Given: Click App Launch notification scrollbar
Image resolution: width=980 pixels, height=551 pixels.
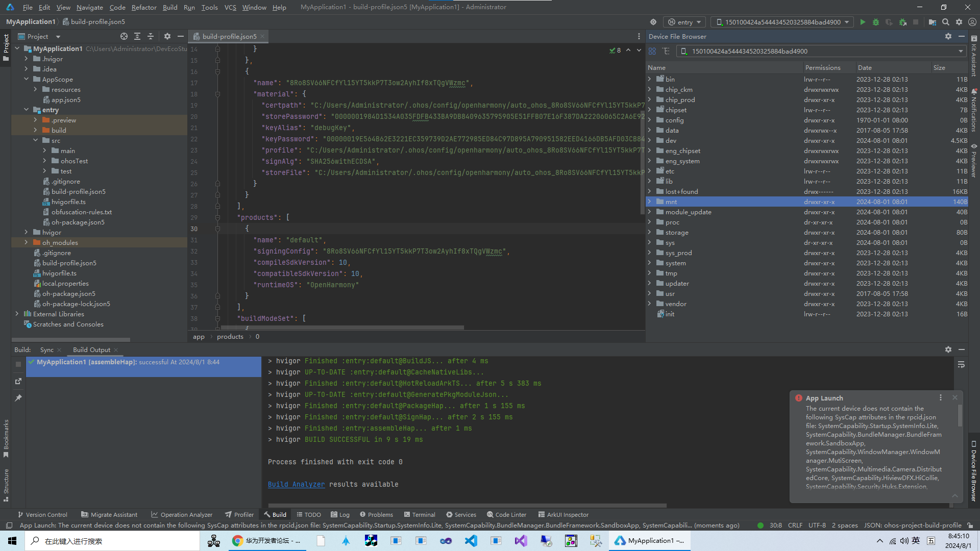Looking at the screenshot, I should click(x=960, y=416).
